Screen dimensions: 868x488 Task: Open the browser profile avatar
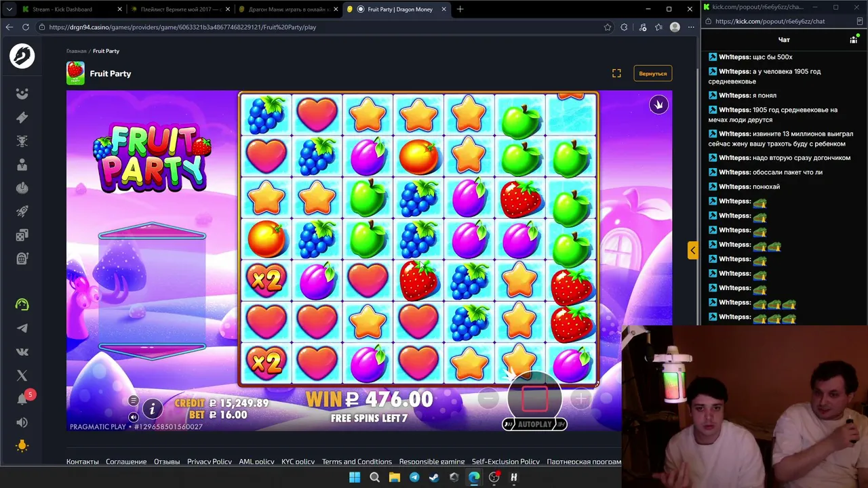point(675,27)
